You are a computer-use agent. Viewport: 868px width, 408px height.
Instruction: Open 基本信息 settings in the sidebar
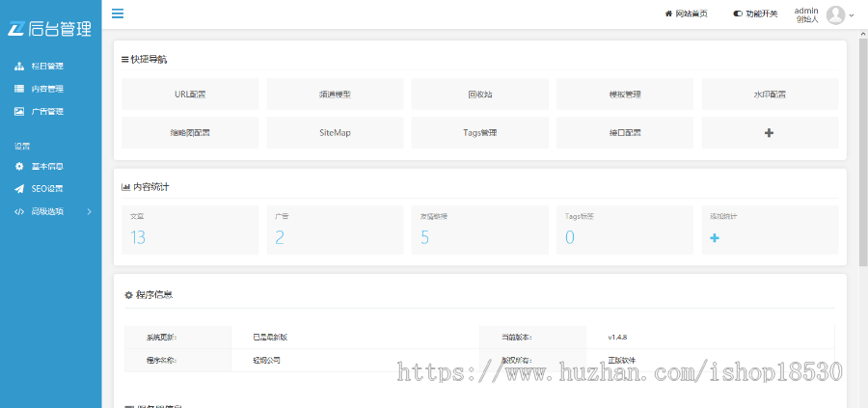(47, 166)
